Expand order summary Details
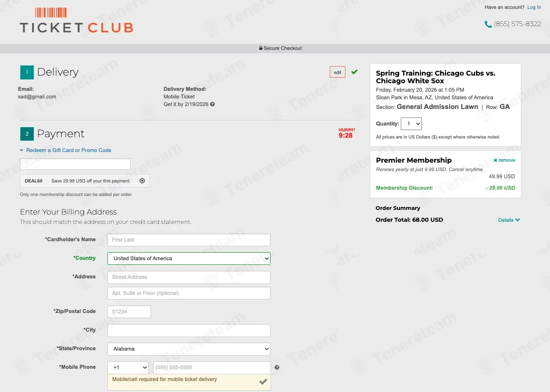 (x=509, y=220)
